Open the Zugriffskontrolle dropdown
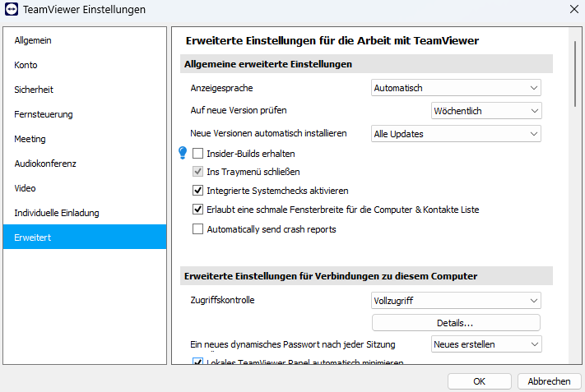 [x=456, y=300]
